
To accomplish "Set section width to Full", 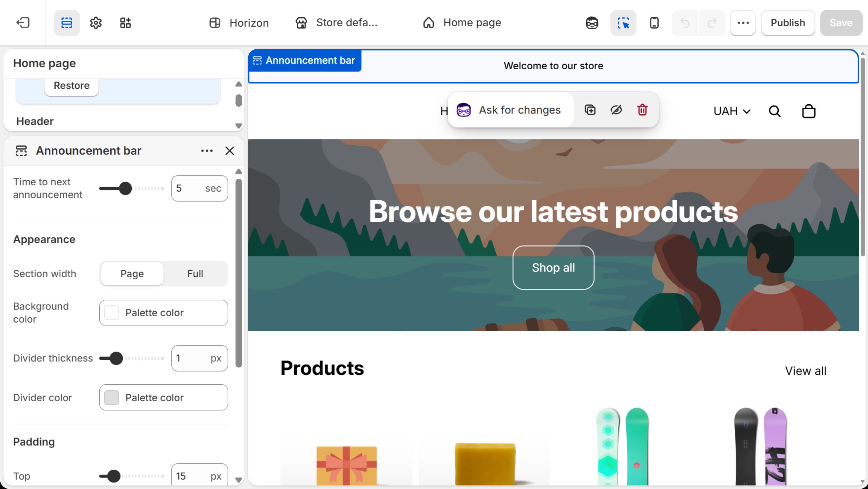I will coord(195,274).
